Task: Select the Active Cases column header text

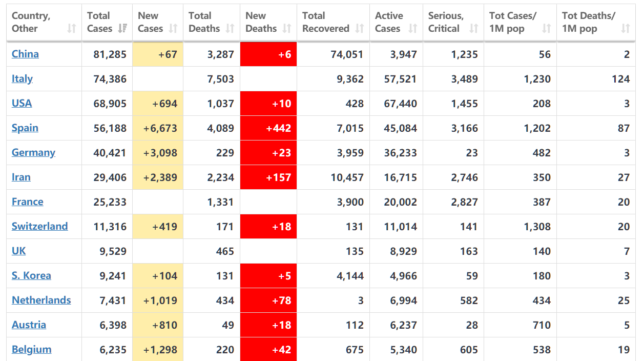Action: [x=389, y=22]
